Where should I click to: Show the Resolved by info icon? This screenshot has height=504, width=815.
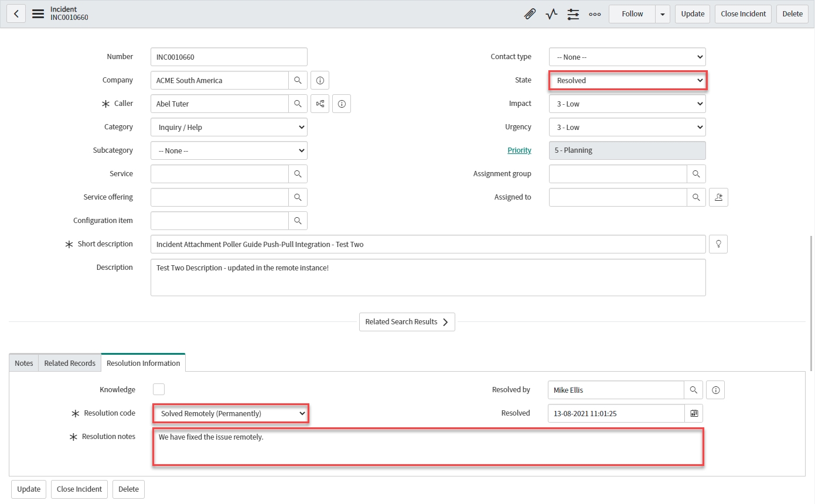pyautogui.click(x=715, y=390)
